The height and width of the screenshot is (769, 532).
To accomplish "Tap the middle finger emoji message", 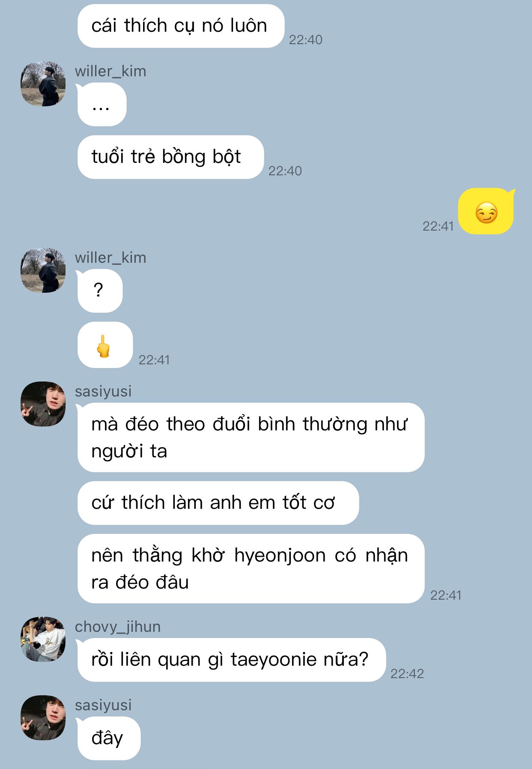I will pyautogui.click(x=105, y=345).
